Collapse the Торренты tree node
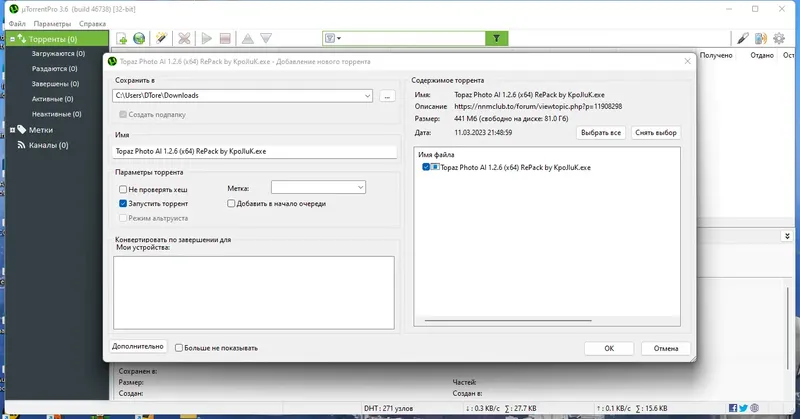This screenshot has width=800, height=419. [12, 39]
